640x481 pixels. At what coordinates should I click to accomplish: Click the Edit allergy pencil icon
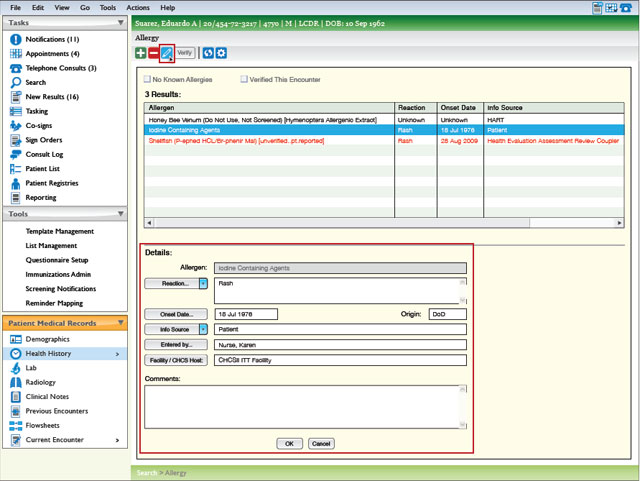[x=167, y=53]
